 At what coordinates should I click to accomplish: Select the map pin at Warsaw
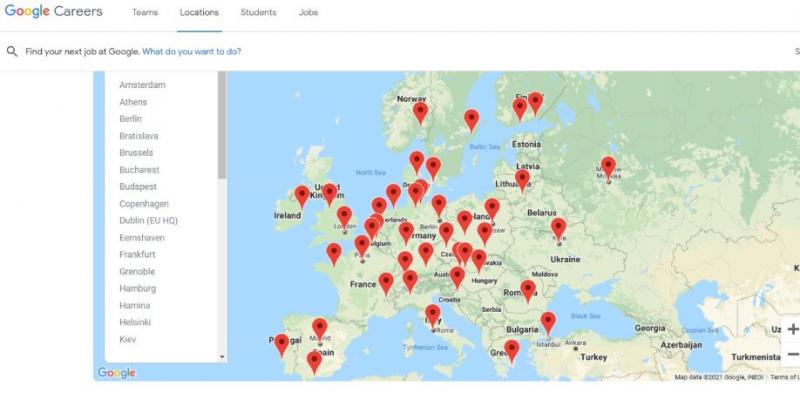pos(492,210)
